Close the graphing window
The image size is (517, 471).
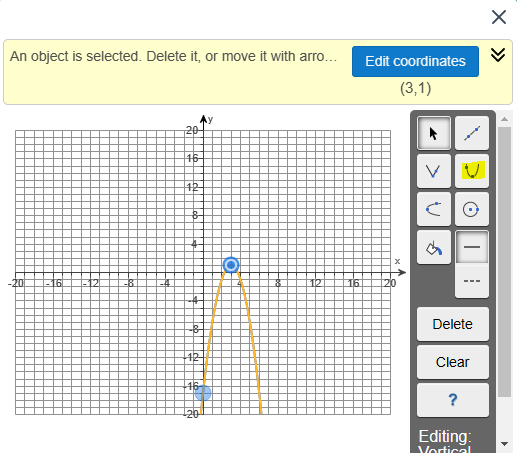pos(499,17)
